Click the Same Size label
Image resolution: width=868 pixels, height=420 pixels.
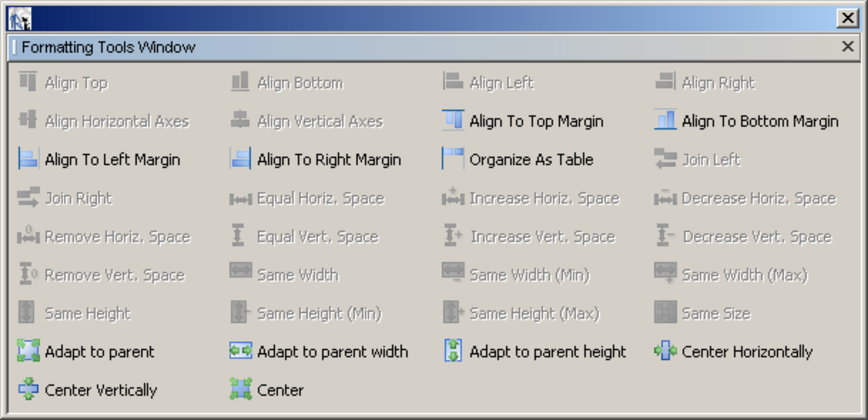(716, 313)
